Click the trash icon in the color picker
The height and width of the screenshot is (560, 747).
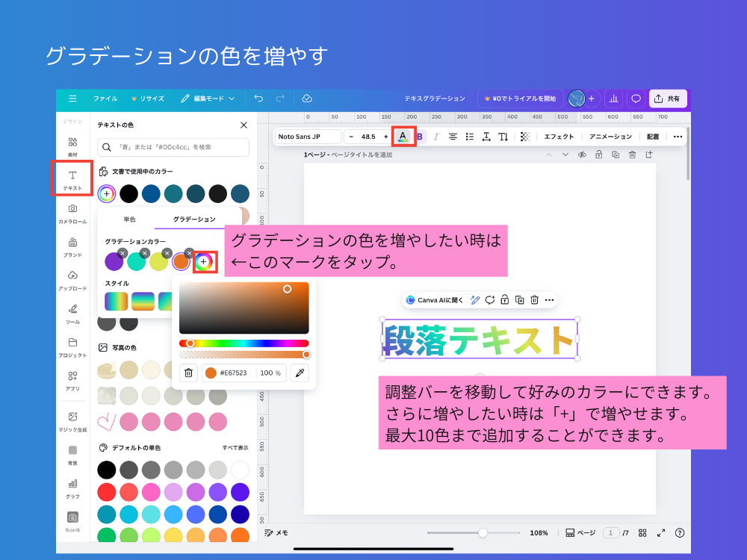point(187,373)
